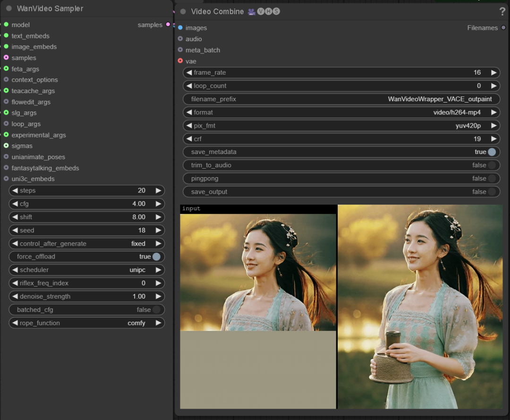Click the pink samples output connector
The height and width of the screenshot is (420, 510).
pyautogui.click(x=168, y=25)
